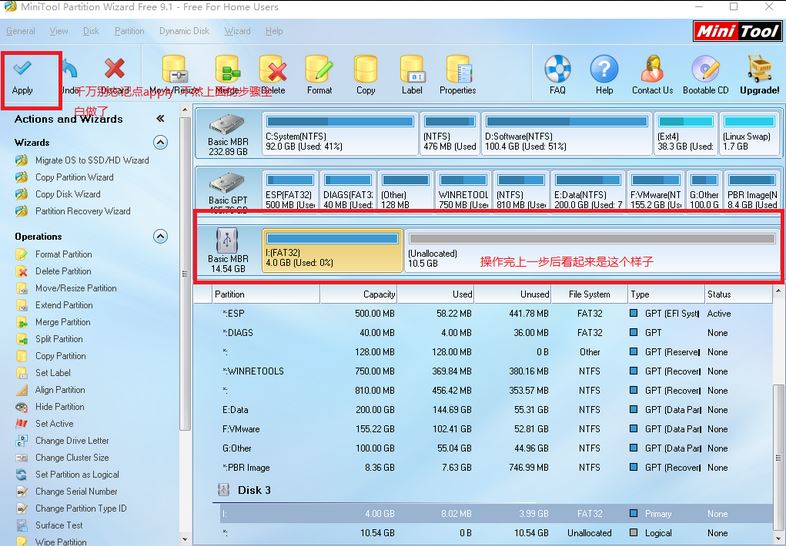Select the I: FAT32 partition bar
The height and width of the screenshot is (546, 786).
point(332,249)
